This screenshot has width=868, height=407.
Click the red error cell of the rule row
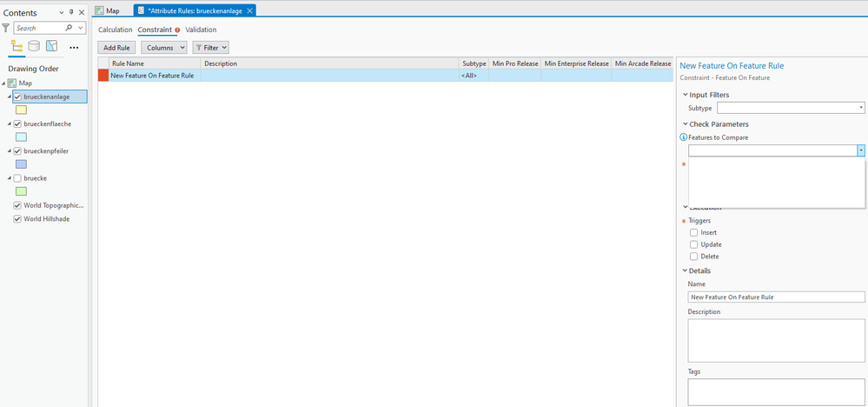click(103, 76)
